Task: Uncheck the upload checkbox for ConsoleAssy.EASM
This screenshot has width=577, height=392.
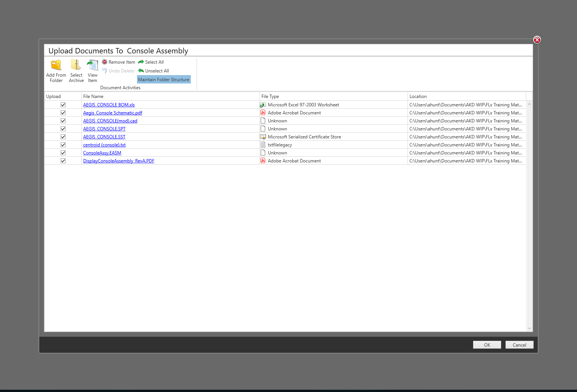Action: click(63, 152)
